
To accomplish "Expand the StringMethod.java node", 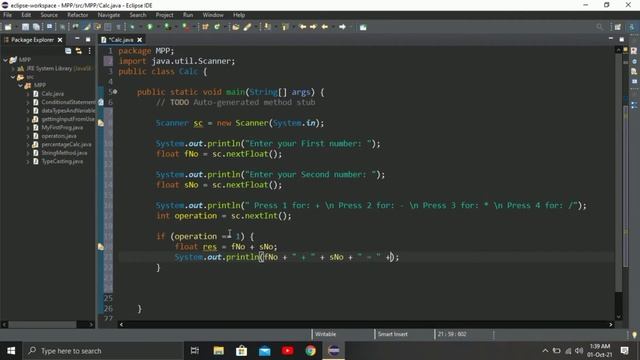I will (28, 153).
